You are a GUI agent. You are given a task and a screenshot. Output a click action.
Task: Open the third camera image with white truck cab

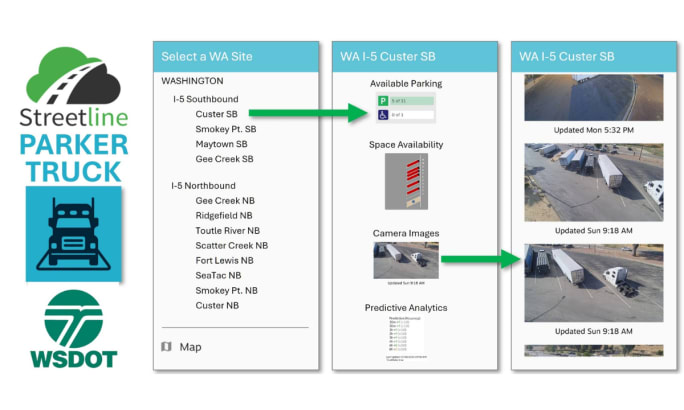(x=594, y=283)
